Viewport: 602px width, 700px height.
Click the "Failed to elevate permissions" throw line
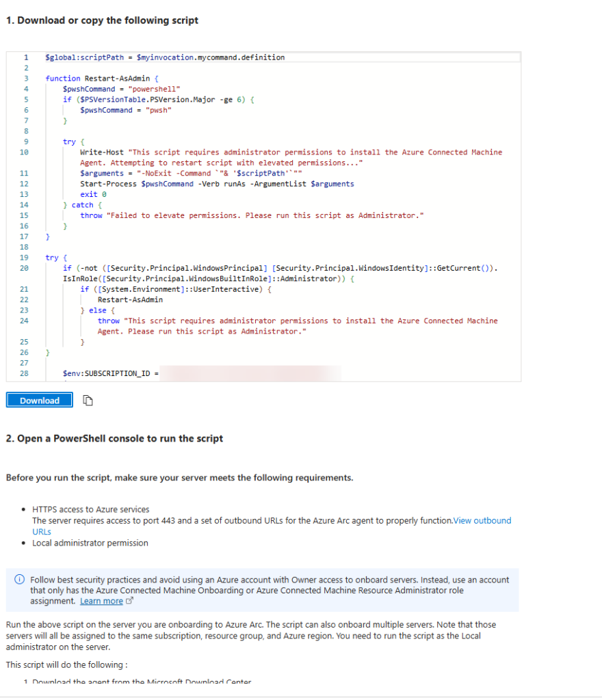click(x=252, y=215)
